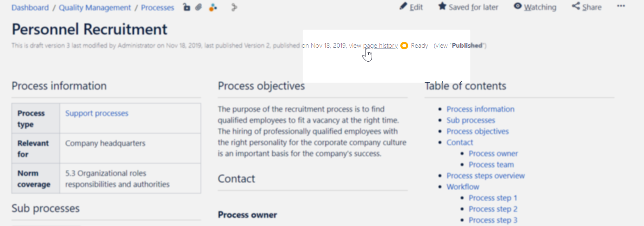Click the colorful orange-and-blue dots icon
Image resolution: width=644 pixels, height=226 pixels.
coord(213,7)
